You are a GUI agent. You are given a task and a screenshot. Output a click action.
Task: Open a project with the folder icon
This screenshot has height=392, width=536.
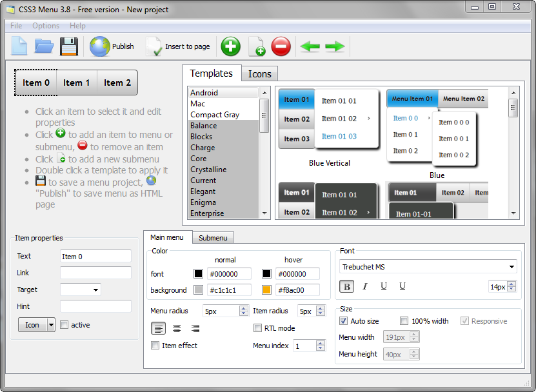[x=44, y=46]
